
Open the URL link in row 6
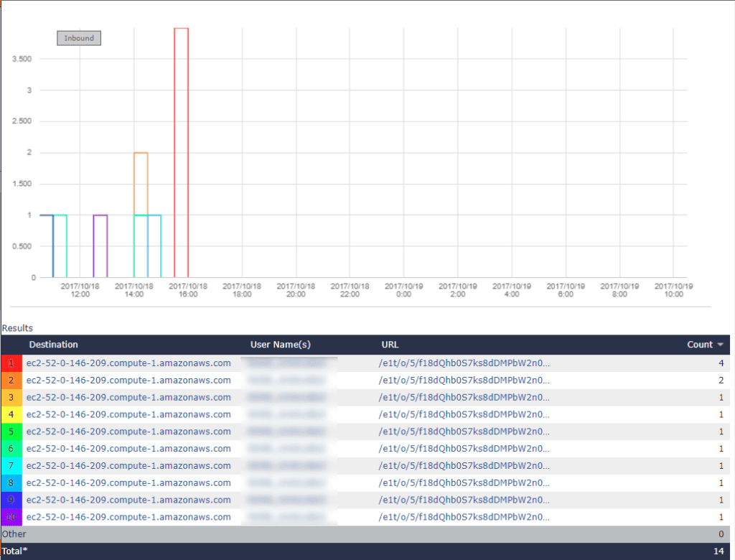(x=464, y=449)
